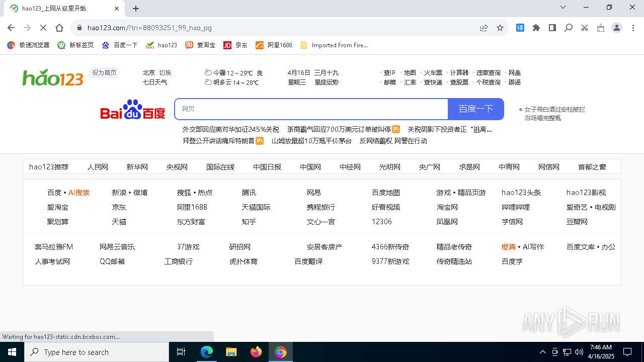Click the scissors screenshot extension icon
The image size is (644, 362).
[585, 28]
